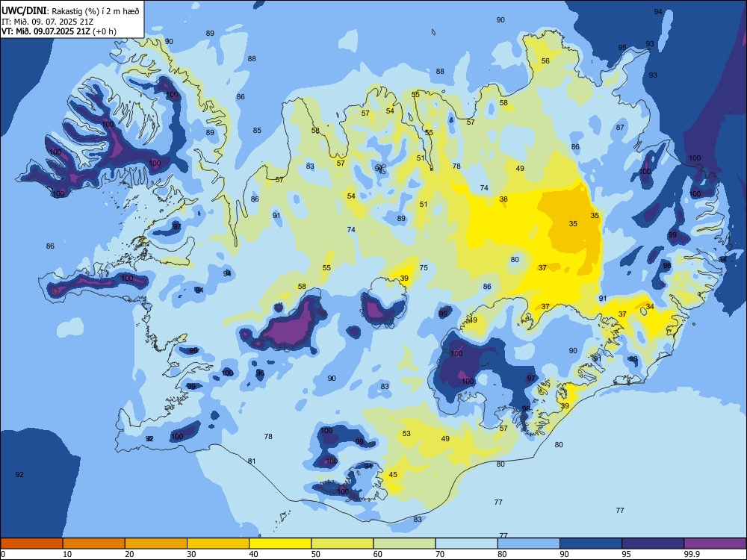Screen dimensions: 747x560
Task: Click the '99.9' legend tick label
Action: pos(692,554)
